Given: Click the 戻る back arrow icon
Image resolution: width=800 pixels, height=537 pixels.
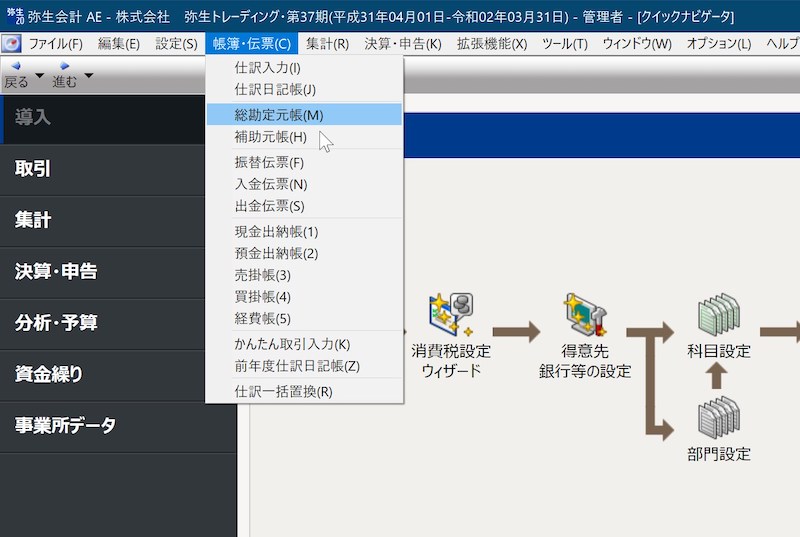Looking at the screenshot, I should (x=16, y=66).
